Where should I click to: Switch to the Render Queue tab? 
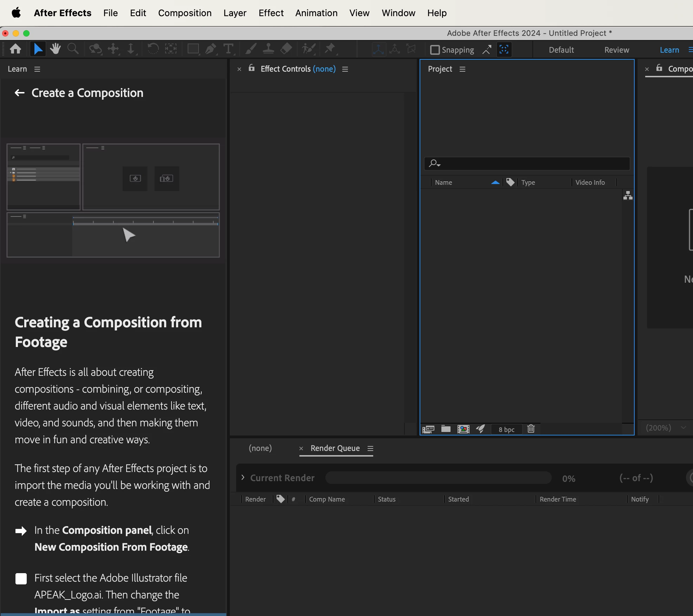click(x=335, y=448)
